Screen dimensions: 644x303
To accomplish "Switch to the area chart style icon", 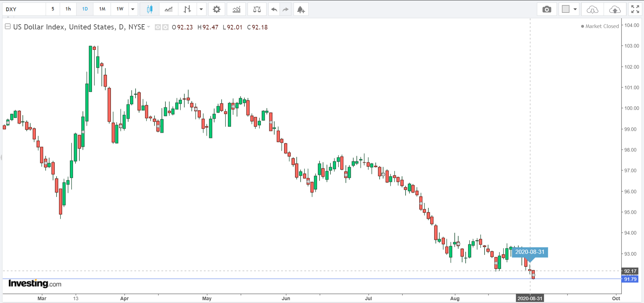I will point(169,9).
